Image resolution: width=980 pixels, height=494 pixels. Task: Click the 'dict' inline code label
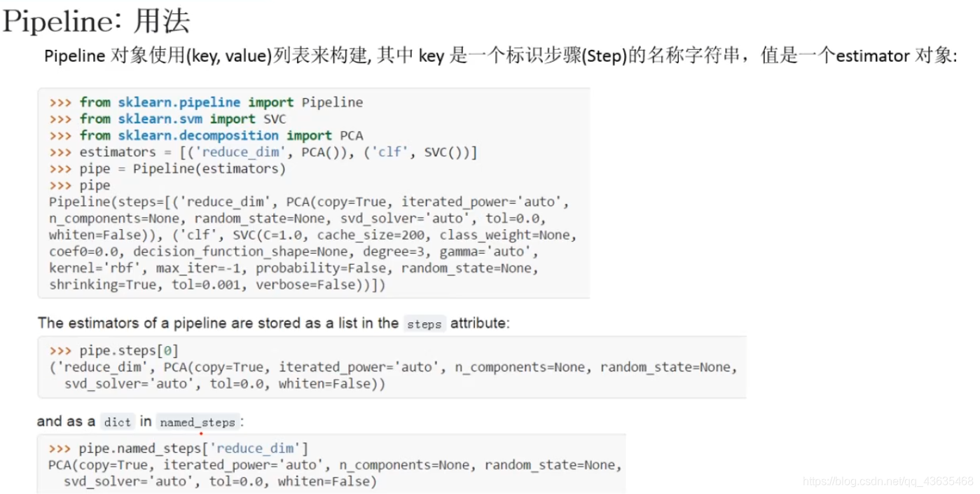[117, 422]
